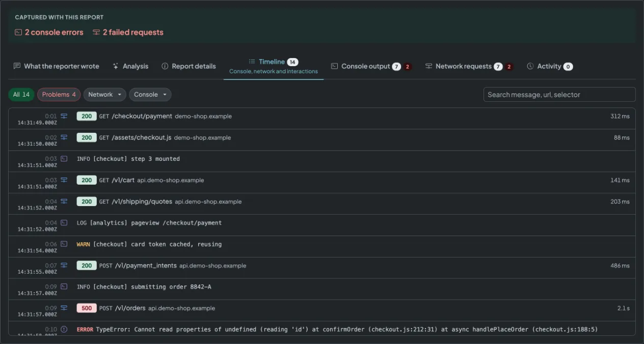
Task: Click the network icon beside Network requests
Action: [429, 66]
